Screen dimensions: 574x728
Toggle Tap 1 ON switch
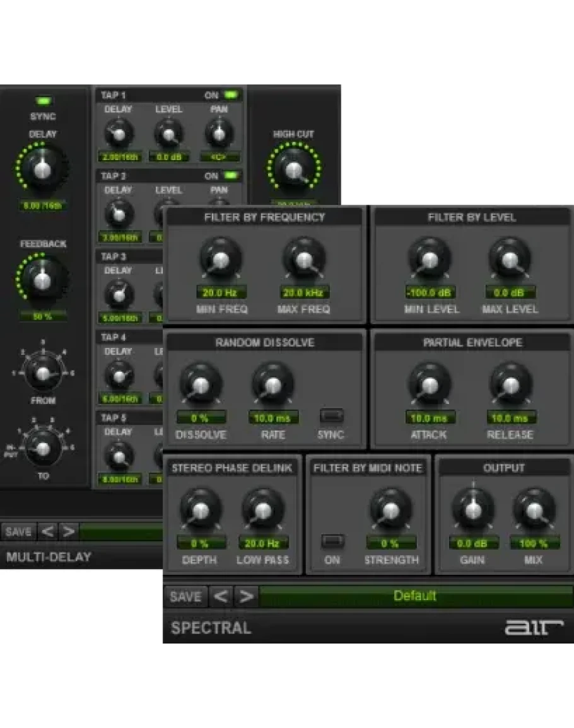(231, 95)
